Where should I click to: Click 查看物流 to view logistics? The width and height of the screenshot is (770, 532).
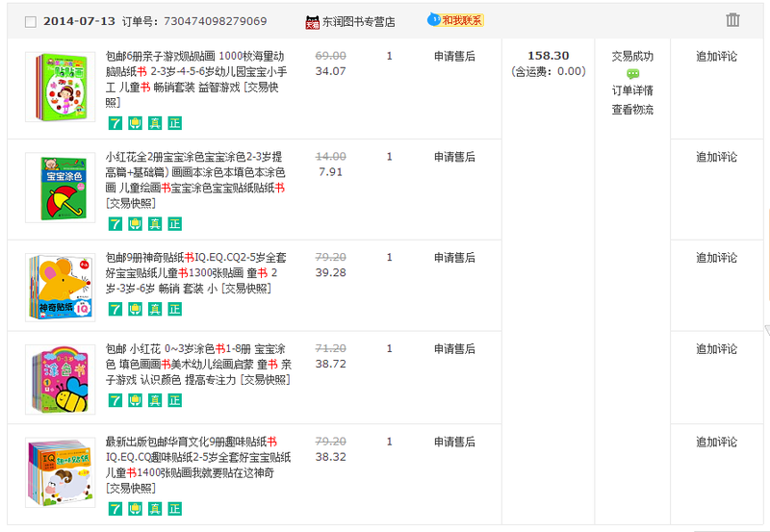point(632,110)
